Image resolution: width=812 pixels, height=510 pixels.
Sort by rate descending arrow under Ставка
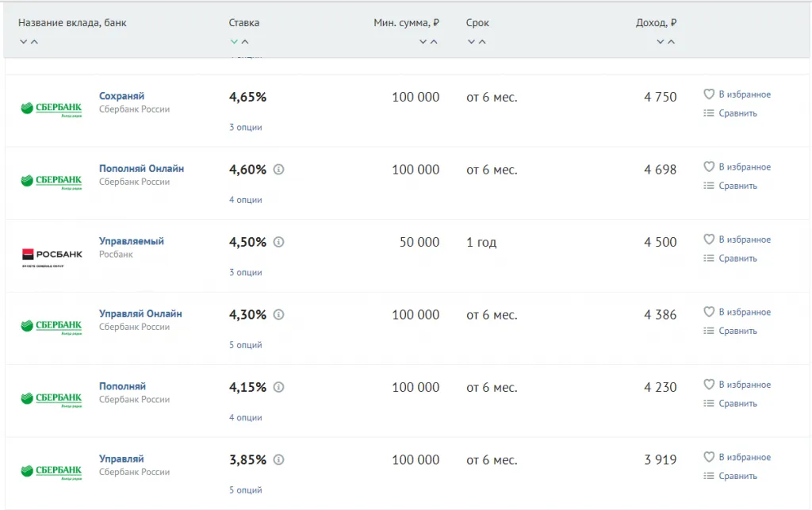click(x=234, y=42)
